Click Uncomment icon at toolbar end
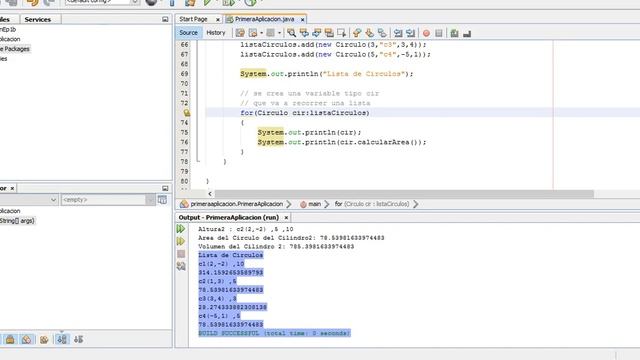 click(467, 33)
